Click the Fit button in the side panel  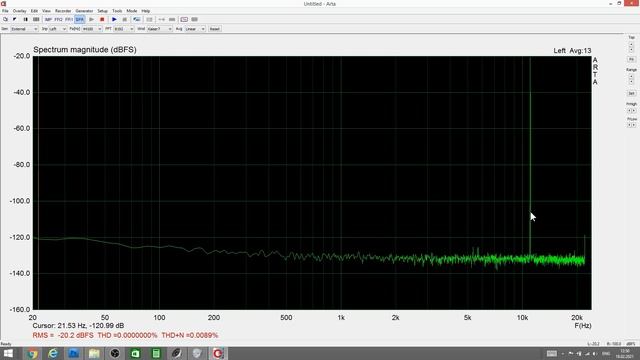coord(631,59)
